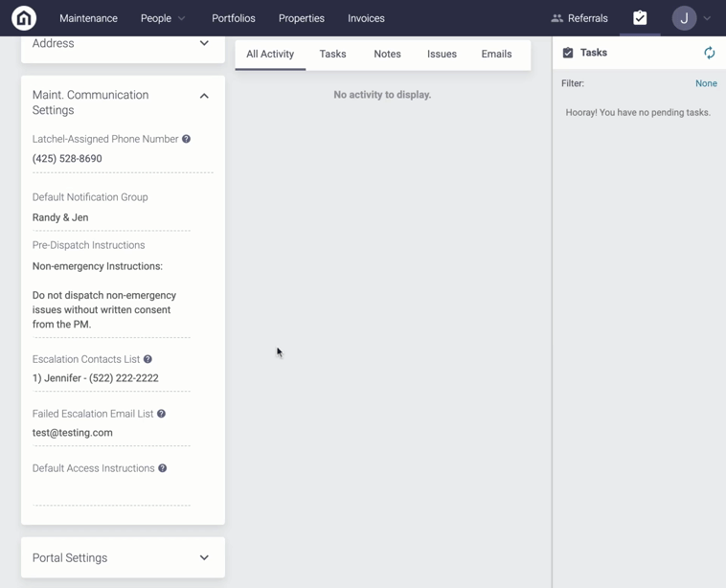Click the refresh tasks icon
The width and height of the screenshot is (726, 588).
[x=709, y=54]
